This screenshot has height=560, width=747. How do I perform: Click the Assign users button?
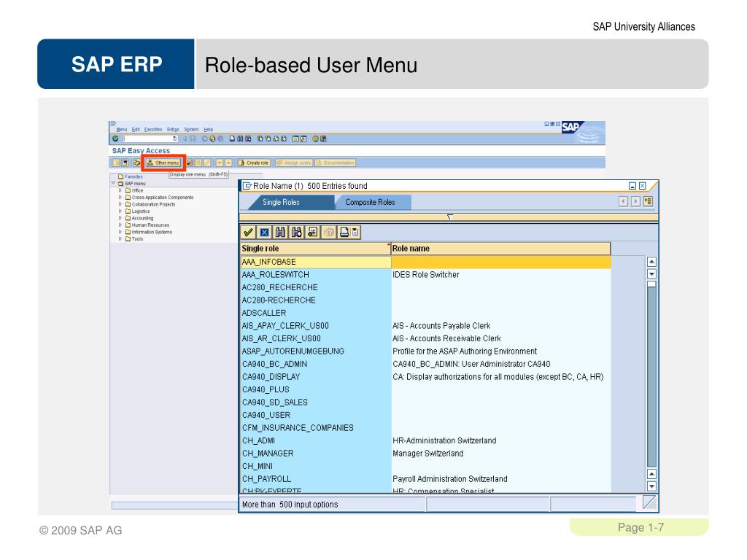[294, 163]
